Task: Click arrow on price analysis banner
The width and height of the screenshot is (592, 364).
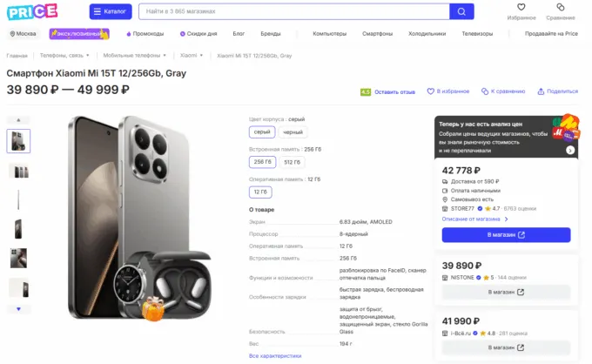Action: coord(569,150)
